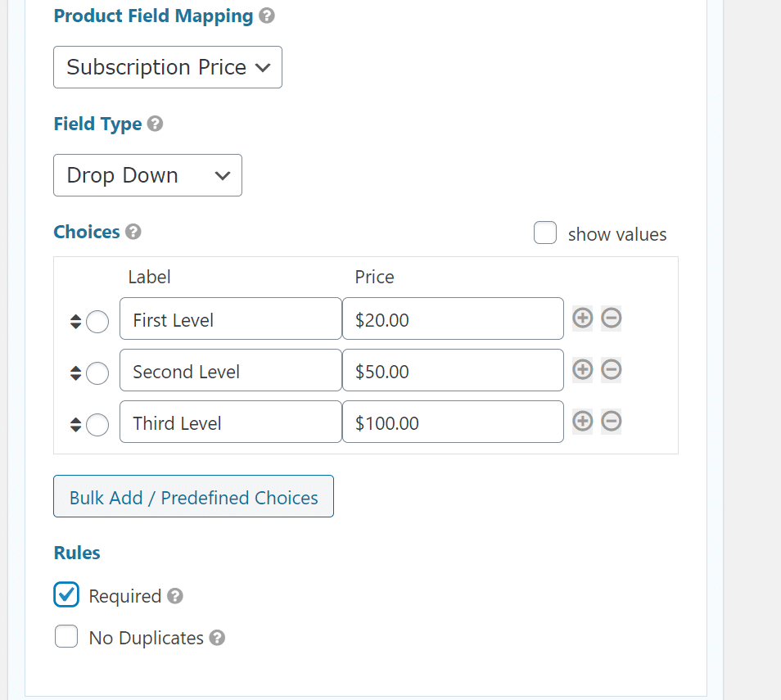Image resolution: width=781 pixels, height=700 pixels.
Task: Uncheck the Required rule checkbox
Action: coord(66,594)
